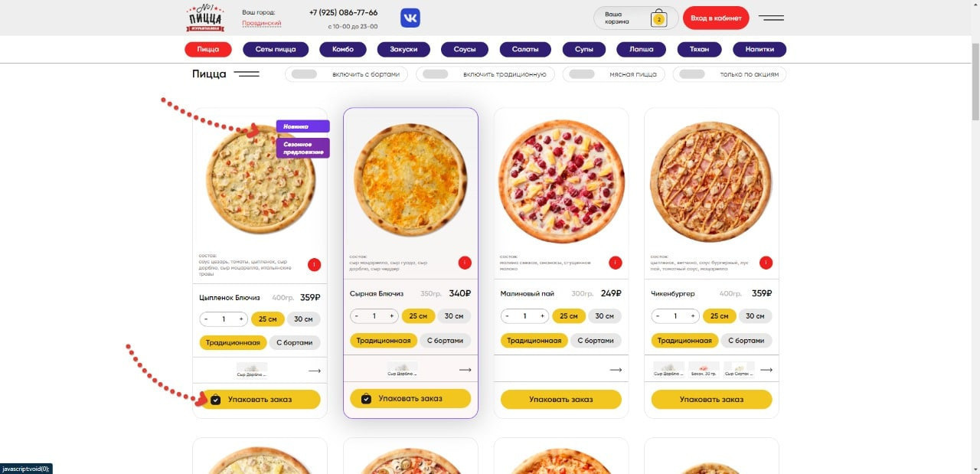The height and width of the screenshot is (474, 980).
Task: Open the Напитки category tab
Action: 759,49
